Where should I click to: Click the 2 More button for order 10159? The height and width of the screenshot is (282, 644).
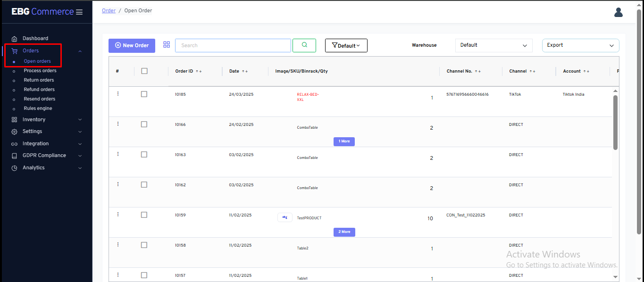344,232
